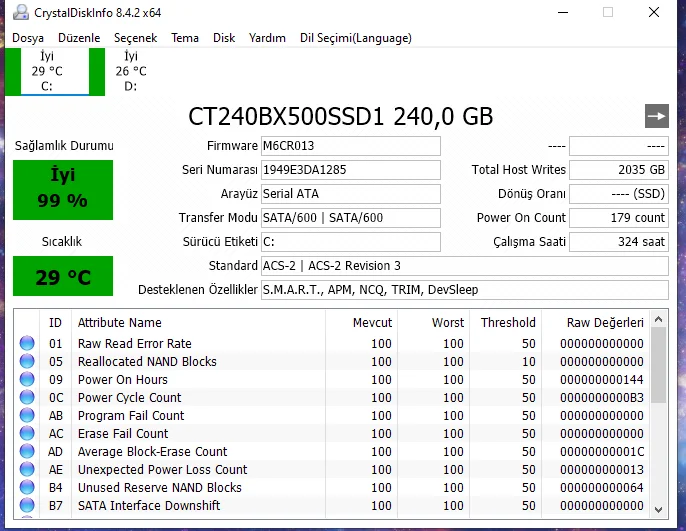This screenshot has height=531, width=686.
Task: Click the scrollbar down arrow in attribute list
Action: click(658, 510)
